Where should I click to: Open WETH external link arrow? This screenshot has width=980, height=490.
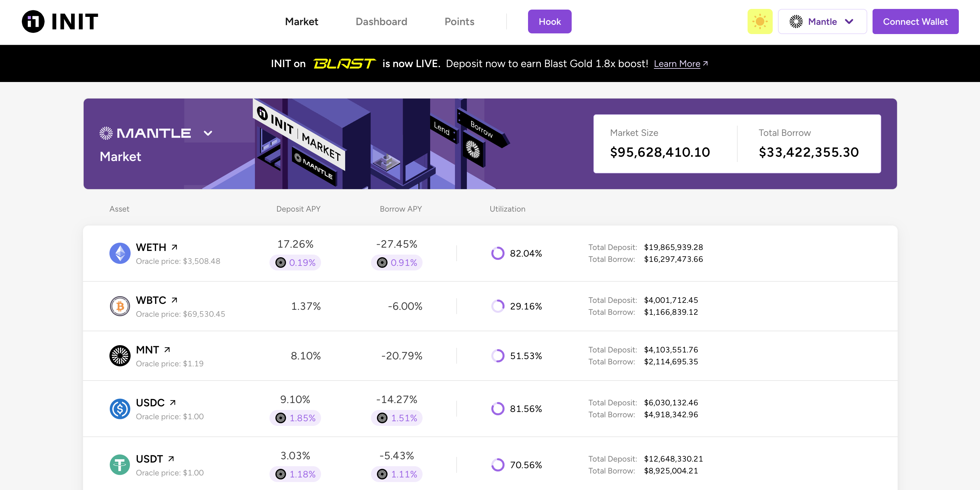coord(174,247)
